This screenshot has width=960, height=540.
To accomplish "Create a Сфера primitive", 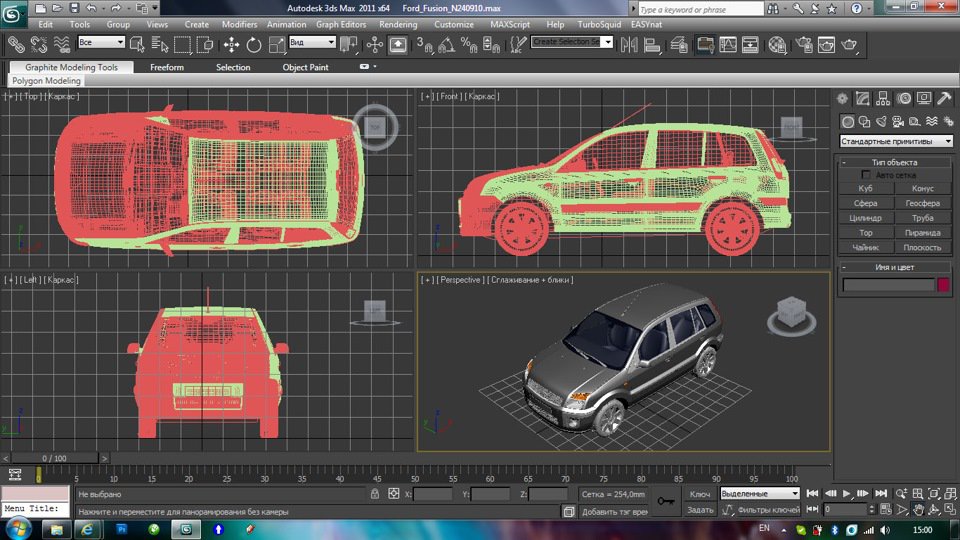I will [x=866, y=203].
